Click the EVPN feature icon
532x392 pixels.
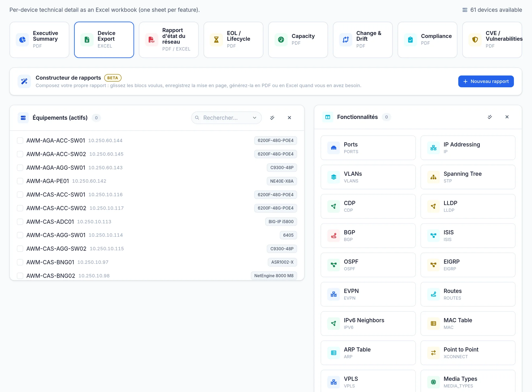click(x=334, y=294)
